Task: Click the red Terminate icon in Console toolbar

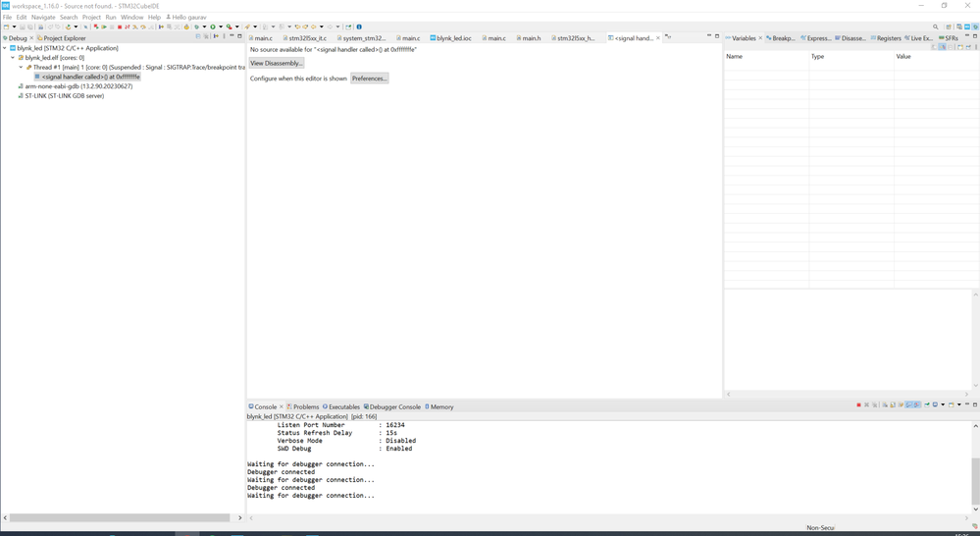Action: tap(858, 404)
